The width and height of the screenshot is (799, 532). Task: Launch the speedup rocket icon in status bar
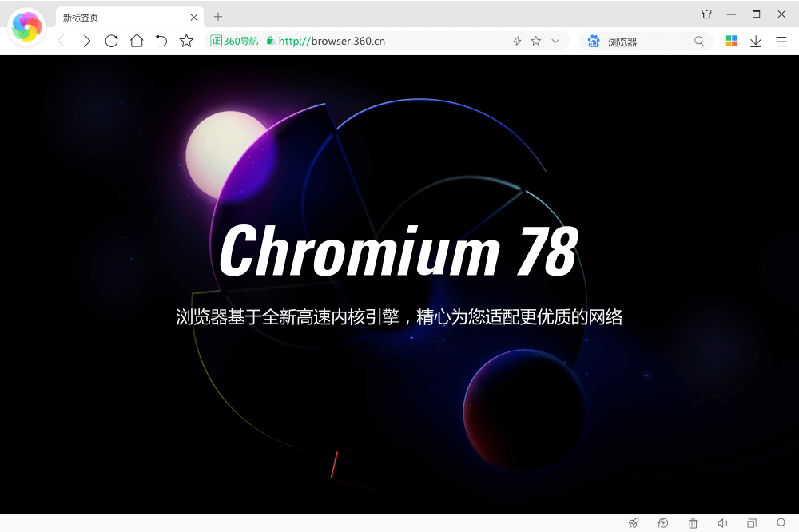pyautogui.click(x=634, y=523)
